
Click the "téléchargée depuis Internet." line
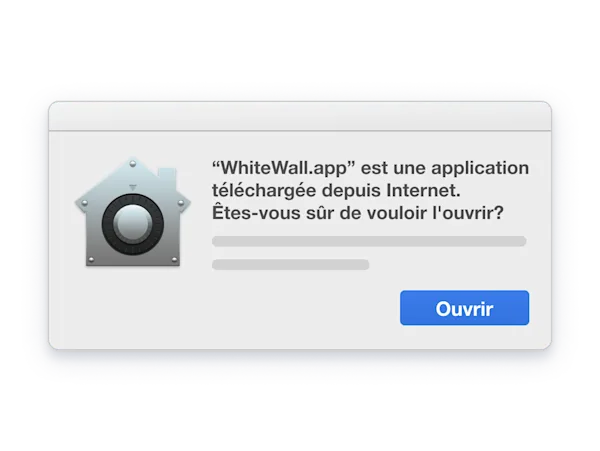[x=336, y=190]
